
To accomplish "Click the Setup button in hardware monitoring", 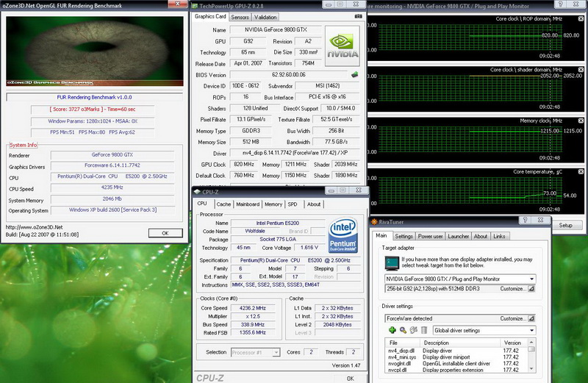I will (x=565, y=225).
